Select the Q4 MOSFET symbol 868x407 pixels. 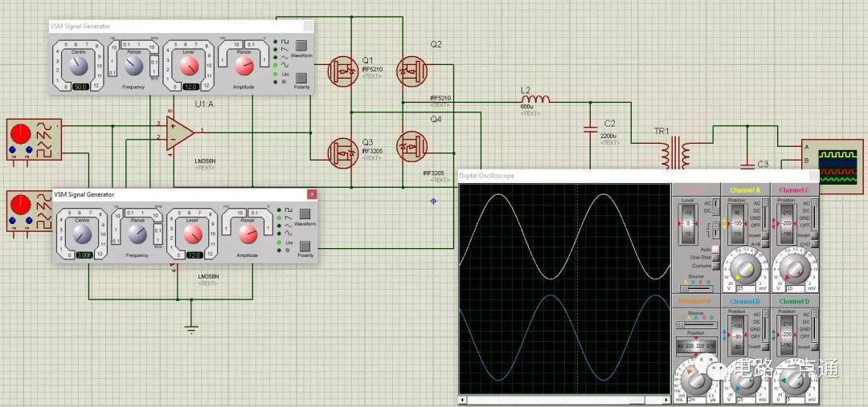pos(411,147)
